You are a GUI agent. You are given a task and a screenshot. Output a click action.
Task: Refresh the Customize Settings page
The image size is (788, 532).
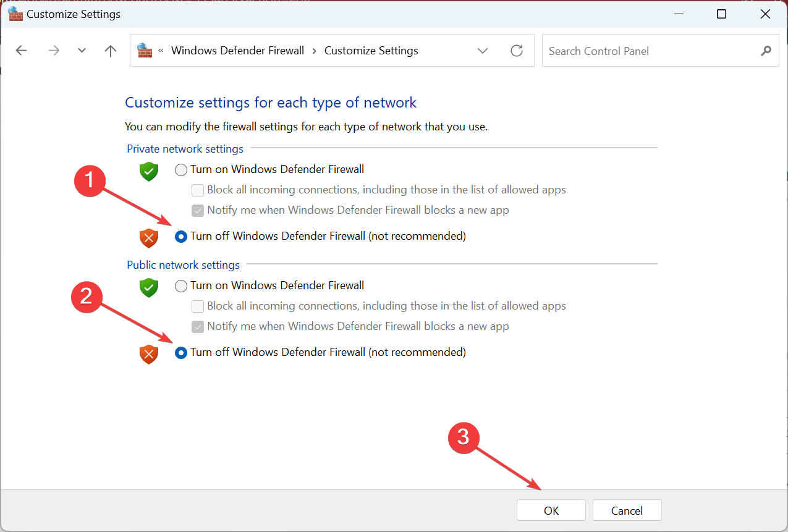(517, 51)
